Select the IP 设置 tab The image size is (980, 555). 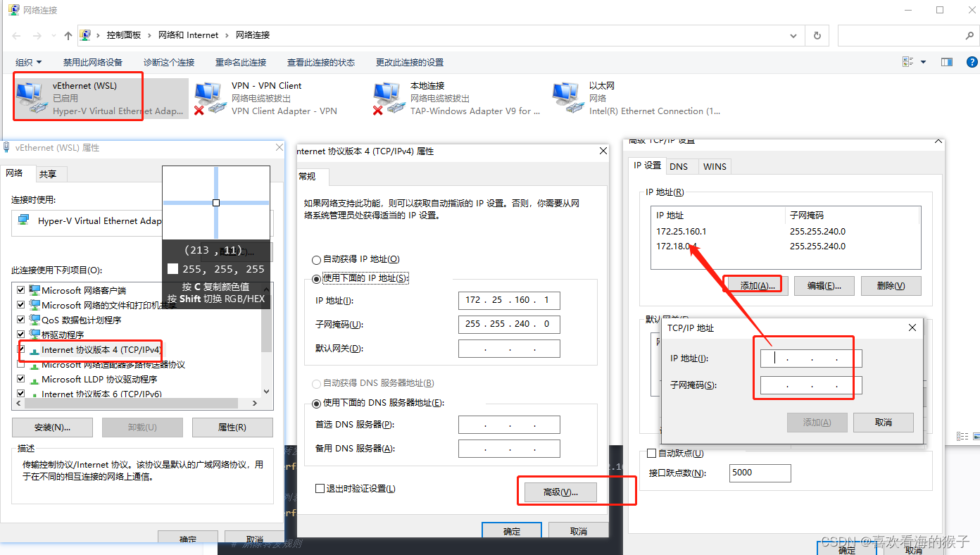tap(647, 166)
